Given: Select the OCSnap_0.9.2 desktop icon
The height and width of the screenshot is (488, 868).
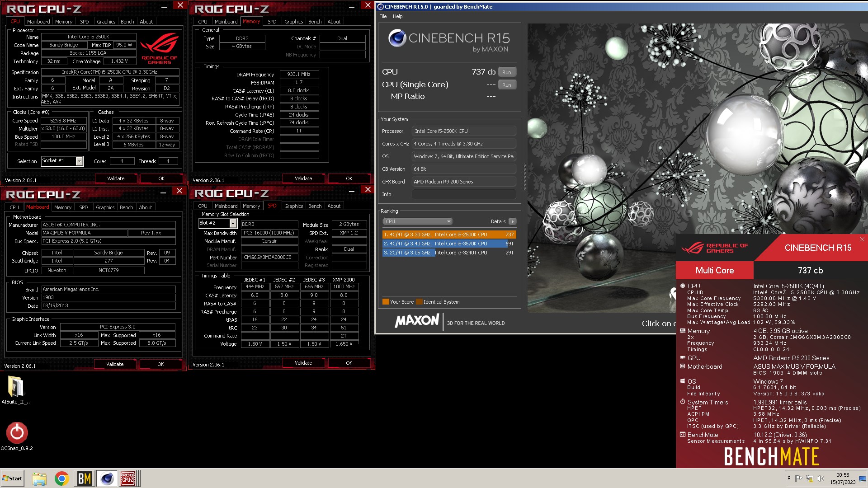Looking at the screenshot, I should point(17,436).
